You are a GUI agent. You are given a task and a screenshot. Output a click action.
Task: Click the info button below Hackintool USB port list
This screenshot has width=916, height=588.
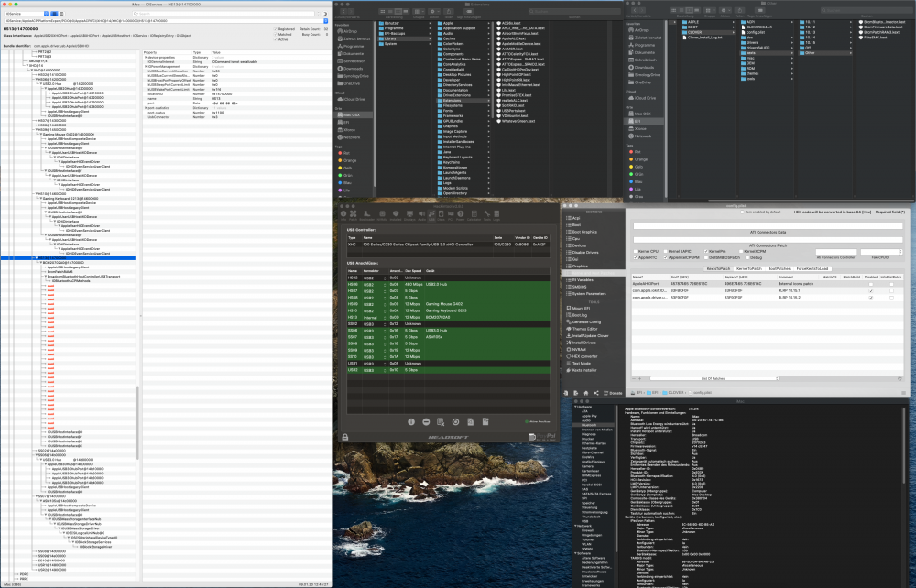coord(411,421)
